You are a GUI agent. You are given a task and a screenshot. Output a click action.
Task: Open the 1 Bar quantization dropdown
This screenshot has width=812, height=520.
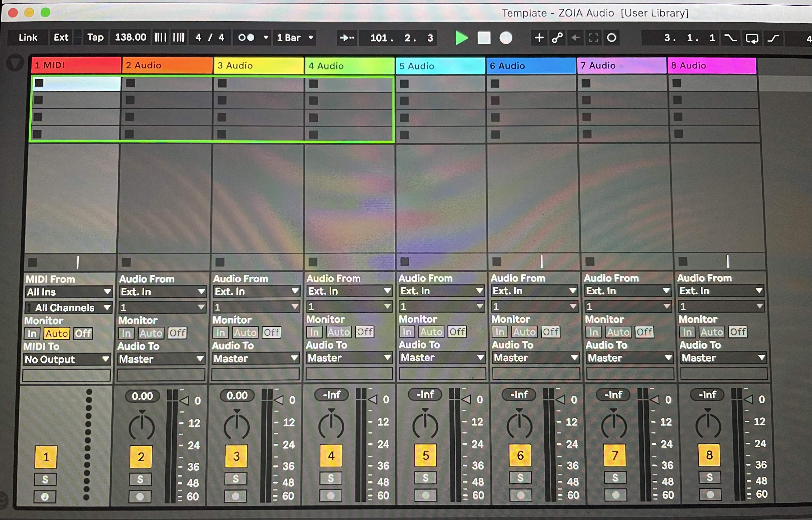click(x=295, y=37)
